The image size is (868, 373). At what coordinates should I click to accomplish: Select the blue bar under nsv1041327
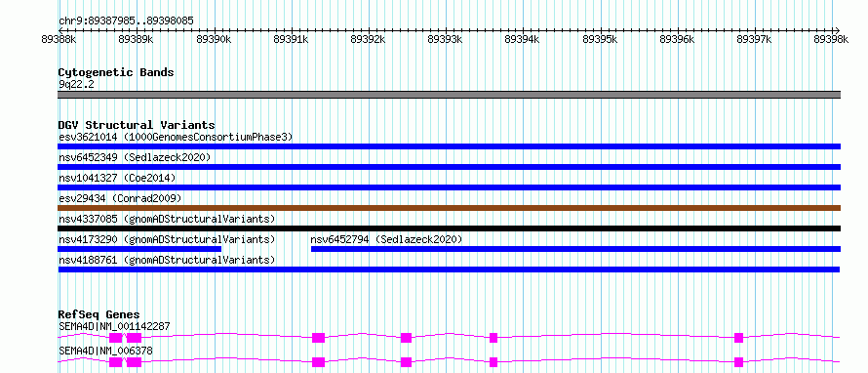point(449,187)
